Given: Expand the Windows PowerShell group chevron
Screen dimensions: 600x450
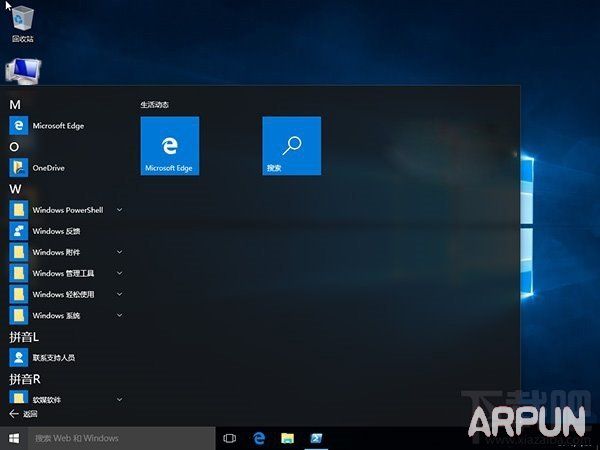Looking at the screenshot, I should [x=119, y=210].
